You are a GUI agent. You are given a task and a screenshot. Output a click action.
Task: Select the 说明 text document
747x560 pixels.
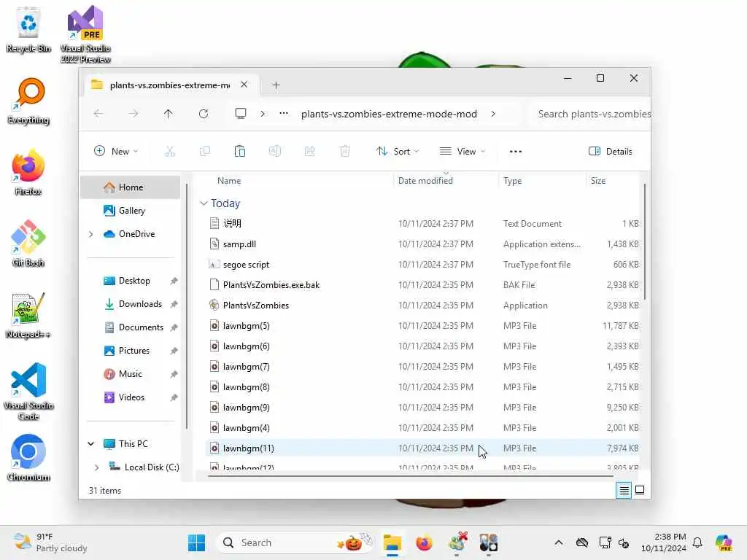tap(422, 224)
